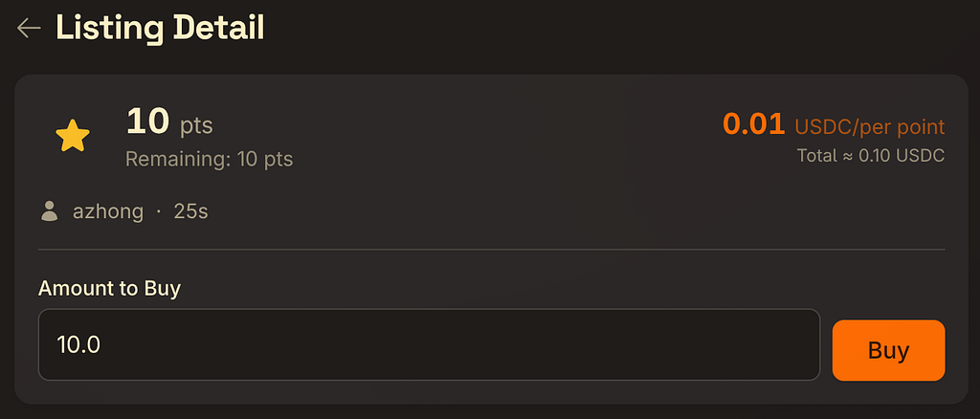Open seller azhong's profile name
Image resolution: width=980 pixels, height=419 pixels.
pyautogui.click(x=108, y=211)
